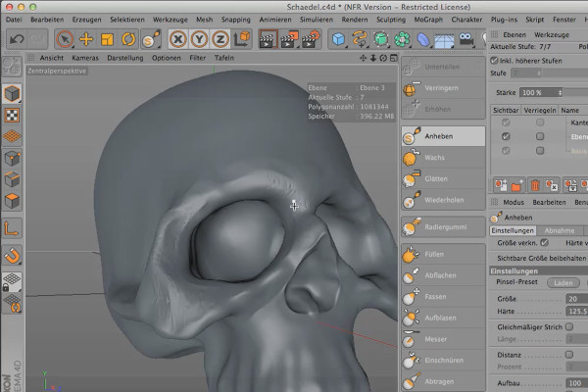Enable Gleichmäßiger Strich checkbox
This screenshot has width=588, height=392.
coord(569,326)
